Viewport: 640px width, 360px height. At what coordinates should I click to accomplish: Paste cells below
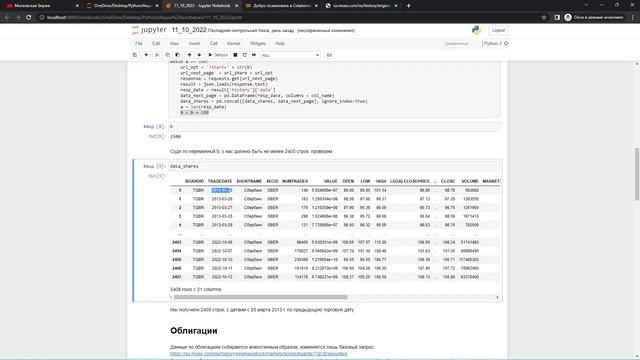(x=178, y=55)
